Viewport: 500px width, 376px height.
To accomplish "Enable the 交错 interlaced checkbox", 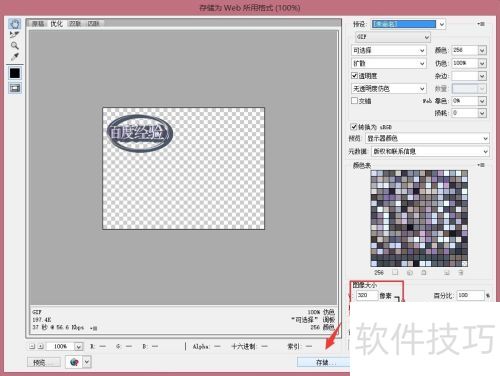I will click(x=355, y=100).
